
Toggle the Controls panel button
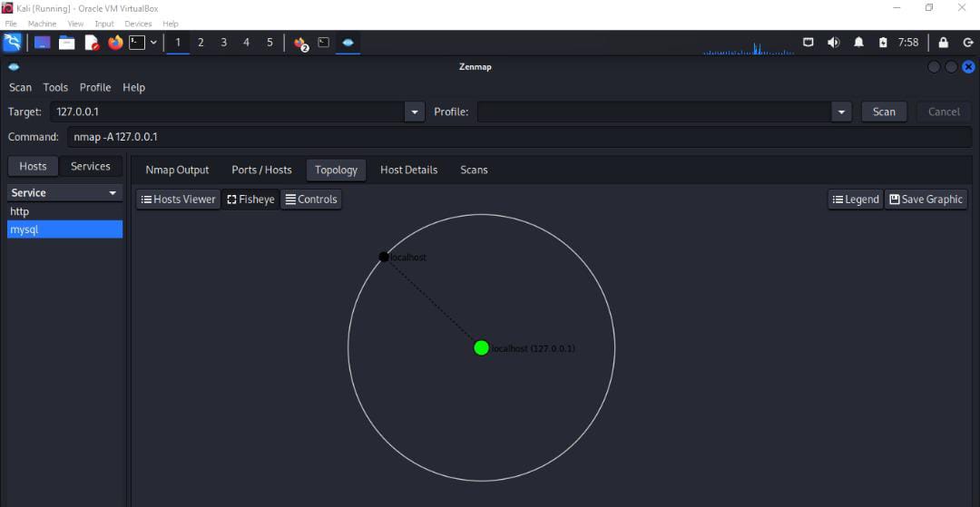[311, 200]
